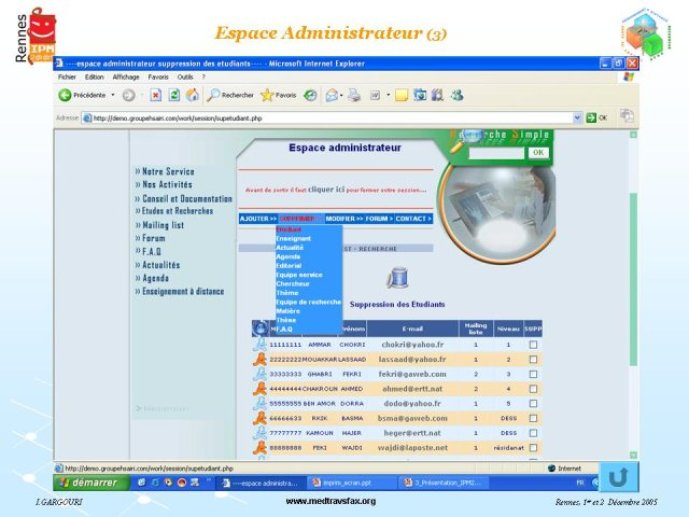Open the MODIFIER >> dropdown menu
Image resolution: width=689 pixels, height=517 pixels.
point(344,219)
